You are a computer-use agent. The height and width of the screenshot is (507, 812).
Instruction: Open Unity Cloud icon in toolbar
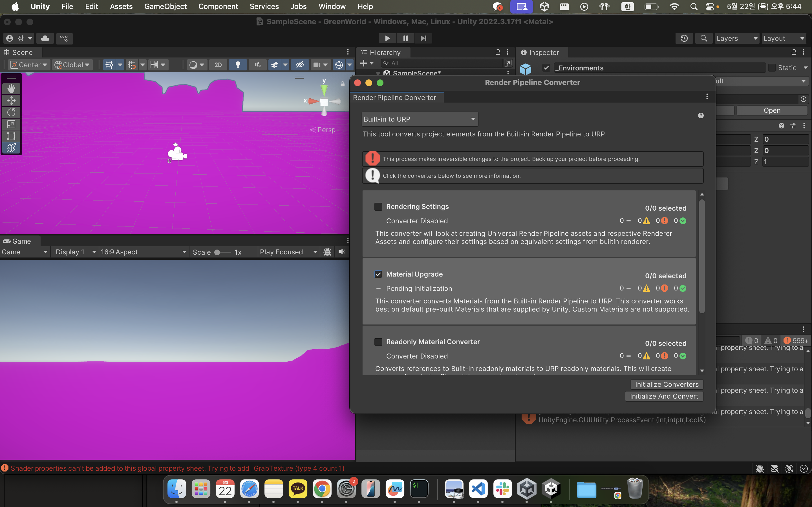[x=45, y=38]
